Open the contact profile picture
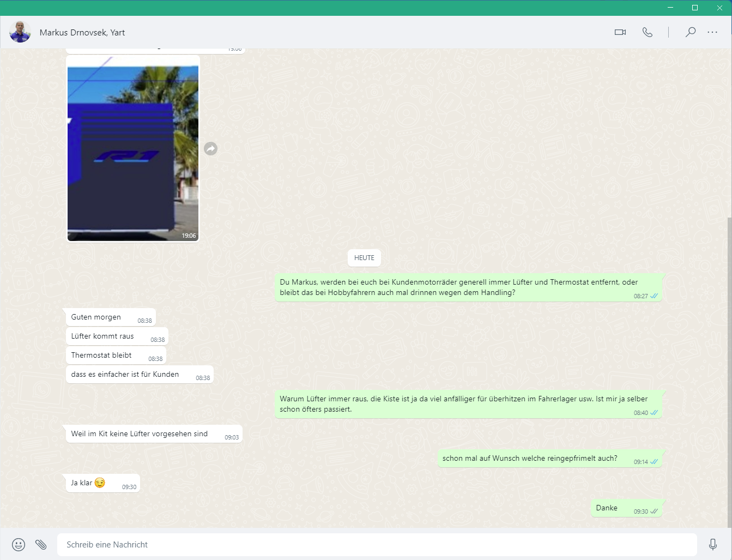732x560 pixels. (20, 32)
